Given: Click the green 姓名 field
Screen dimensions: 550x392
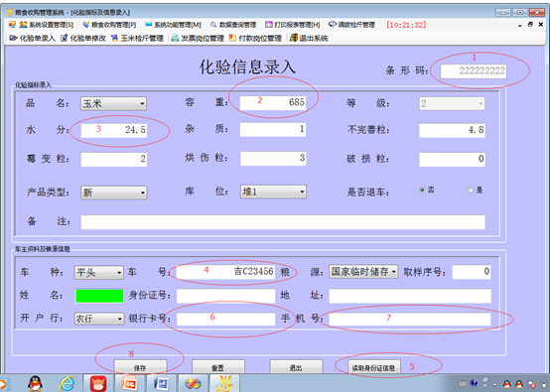Looking at the screenshot, I should (99, 296).
